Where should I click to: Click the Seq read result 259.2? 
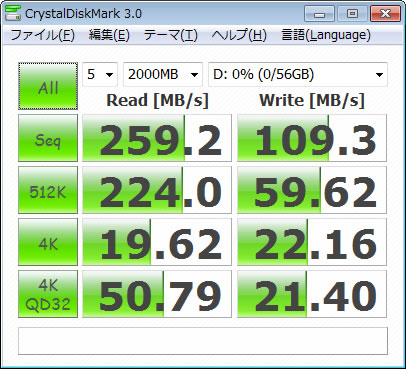click(x=157, y=138)
